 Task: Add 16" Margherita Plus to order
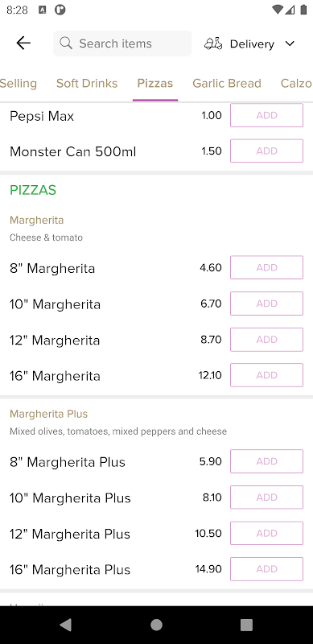(266, 569)
